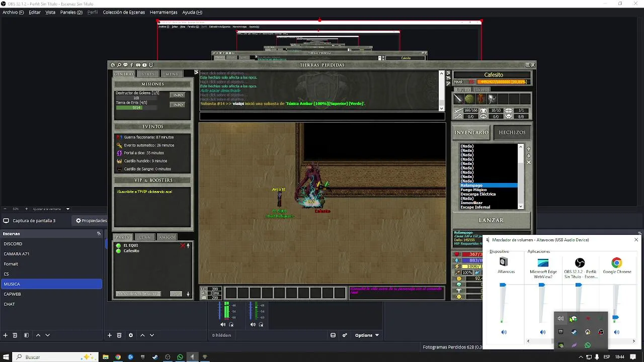Image resolution: width=644 pixels, height=362 pixels.
Task: Open scene filters icon in Escenas toolbar
Action: [x=26, y=335]
